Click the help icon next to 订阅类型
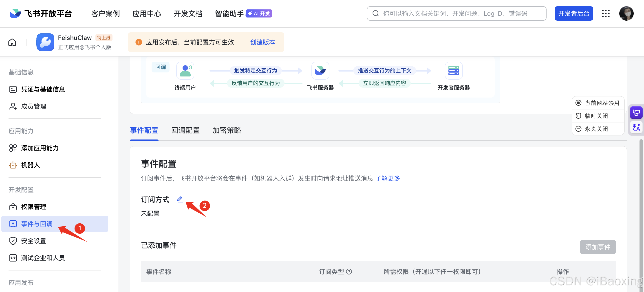Screen dimensions: 644x292 349,272
